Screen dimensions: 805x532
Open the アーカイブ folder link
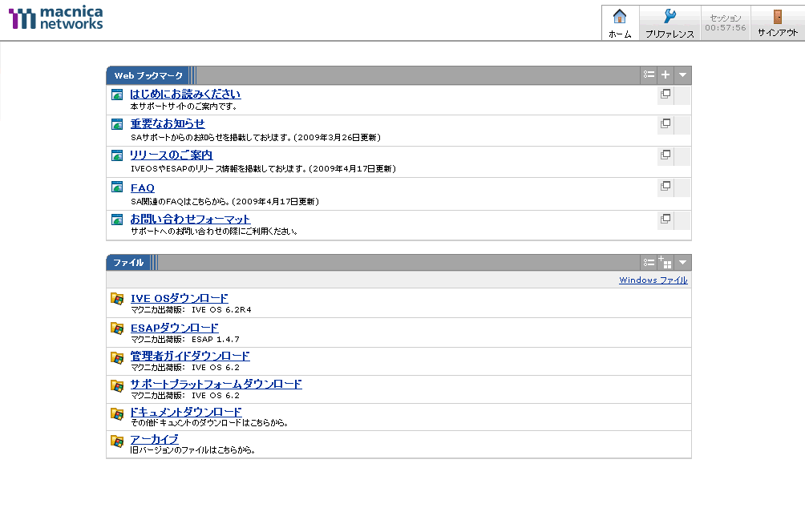click(x=154, y=439)
